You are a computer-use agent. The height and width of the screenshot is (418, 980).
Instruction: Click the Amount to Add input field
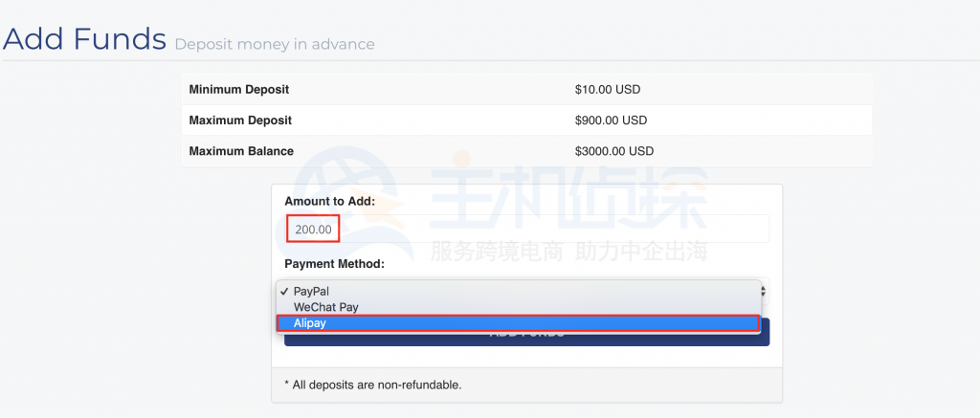click(526, 230)
